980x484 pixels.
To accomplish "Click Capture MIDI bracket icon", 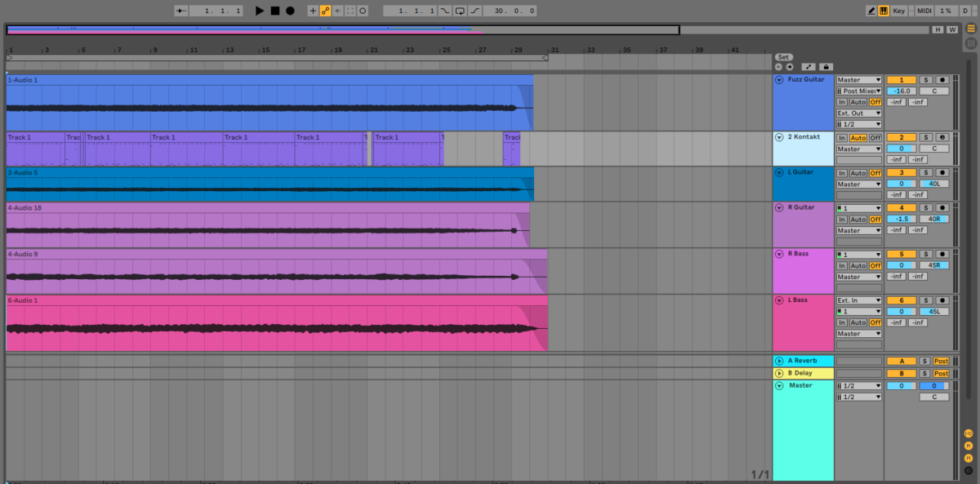I will click(350, 11).
